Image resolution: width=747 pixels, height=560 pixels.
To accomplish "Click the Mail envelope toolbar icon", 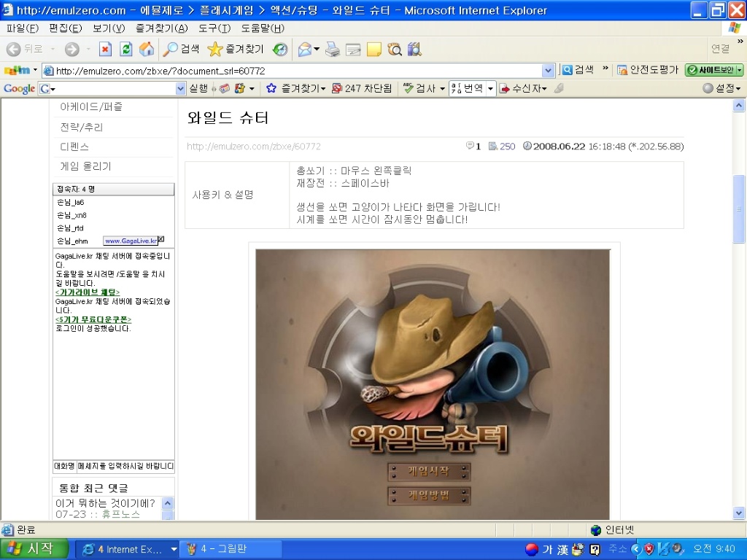I will (x=305, y=49).
